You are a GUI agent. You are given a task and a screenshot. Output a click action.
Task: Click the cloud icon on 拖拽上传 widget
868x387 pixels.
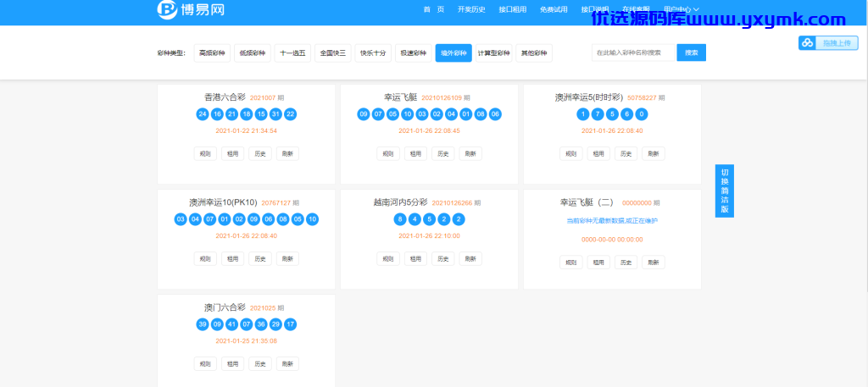[x=808, y=43]
